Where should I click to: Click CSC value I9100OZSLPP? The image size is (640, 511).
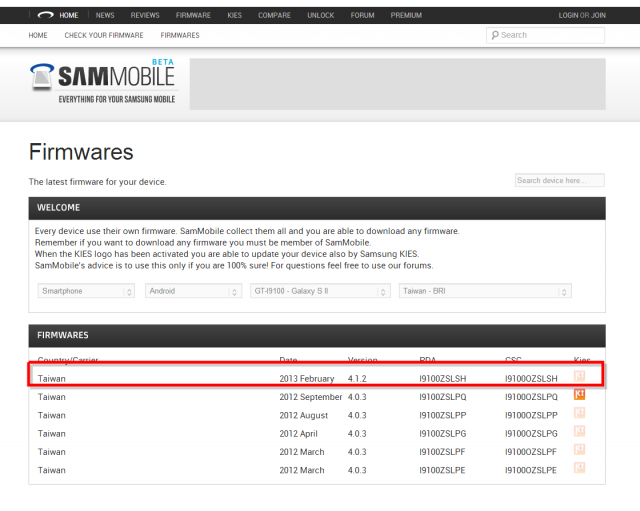531,415
